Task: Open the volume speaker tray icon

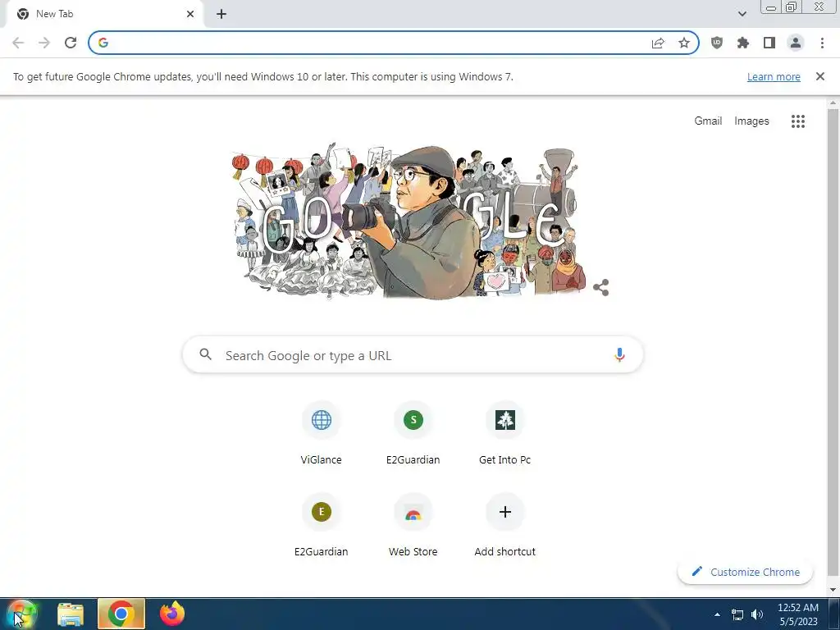Action: (x=757, y=614)
